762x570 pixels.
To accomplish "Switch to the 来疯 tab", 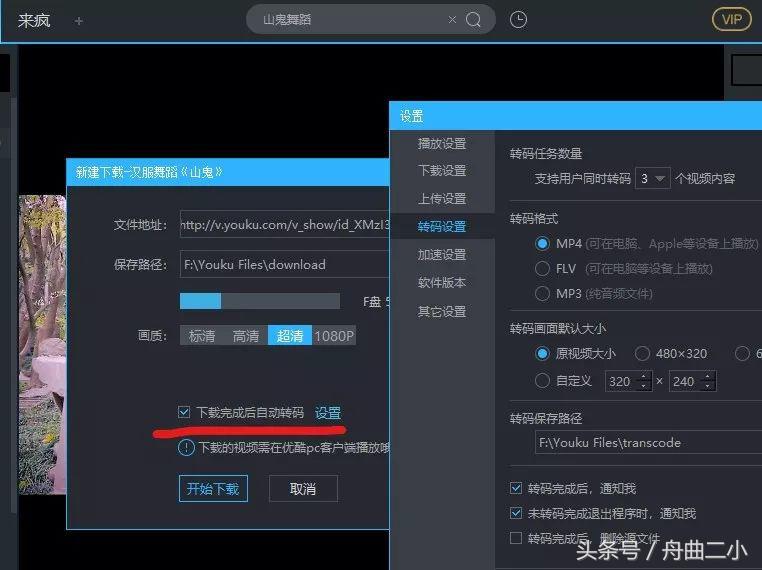I will coord(34,20).
